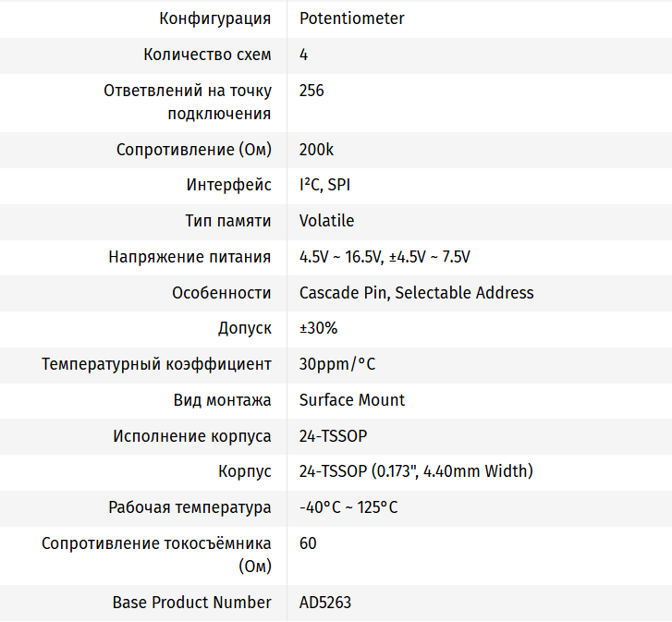Select the 'Тип памяти' label
Screen dimensions: 672x622
[228, 221]
